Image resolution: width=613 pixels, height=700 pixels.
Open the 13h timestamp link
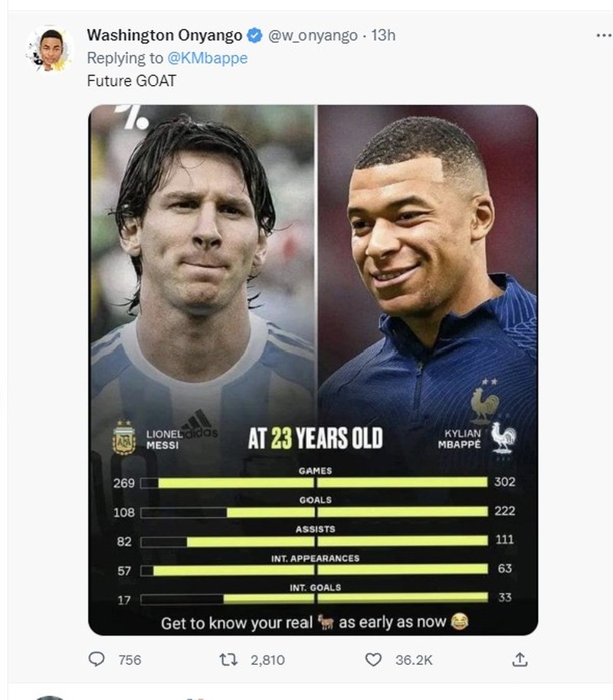(x=384, y=34)
